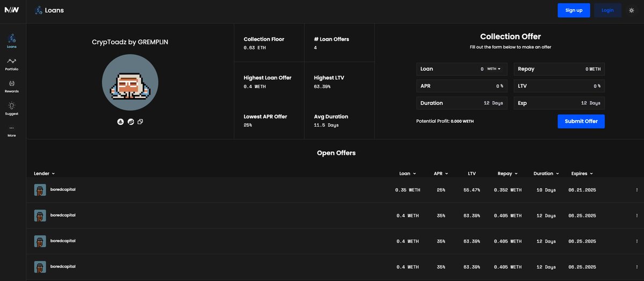Sort offers by Lender column
The height and width of the screenshot is (281, 644).
click(45, 174)
